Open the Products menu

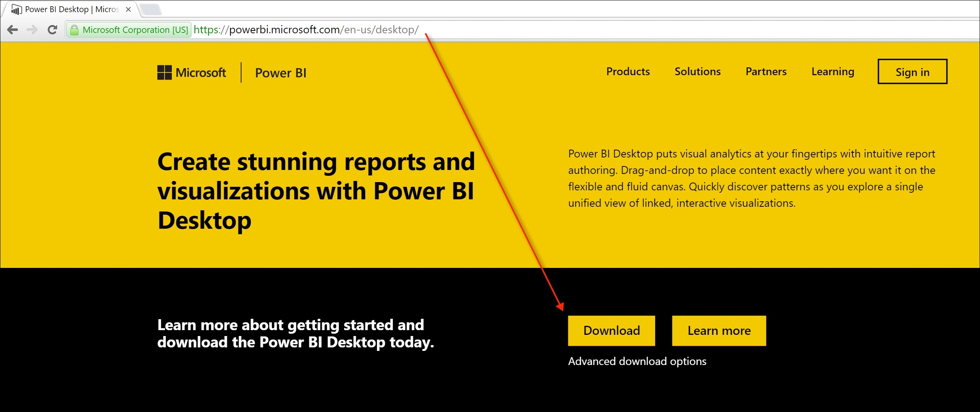[x=628, y=72]
